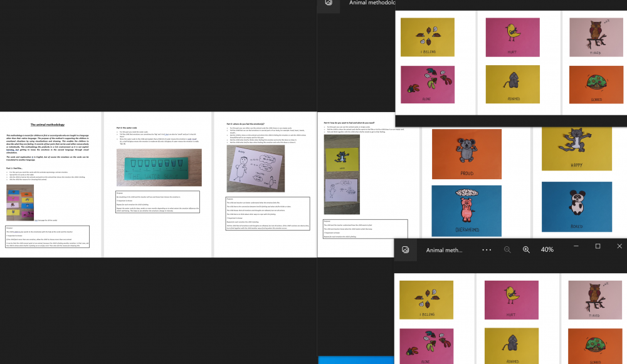Minimize the 40% zoom Photos window

pyautogui.click(x=576, y=246)
